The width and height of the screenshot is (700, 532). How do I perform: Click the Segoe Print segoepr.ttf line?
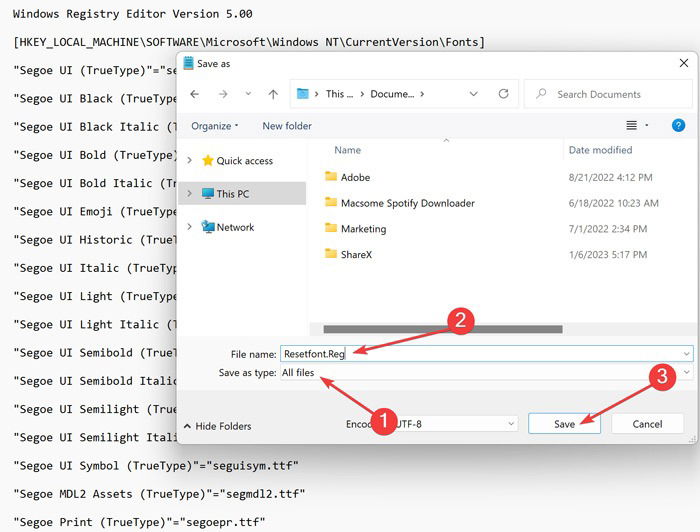coord(139,522)
